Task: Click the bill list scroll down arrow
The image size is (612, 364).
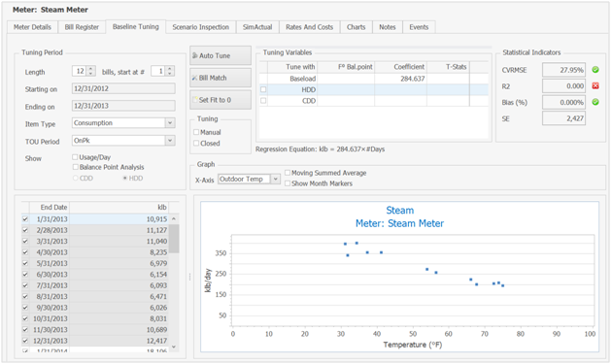Action: (174, 347)
